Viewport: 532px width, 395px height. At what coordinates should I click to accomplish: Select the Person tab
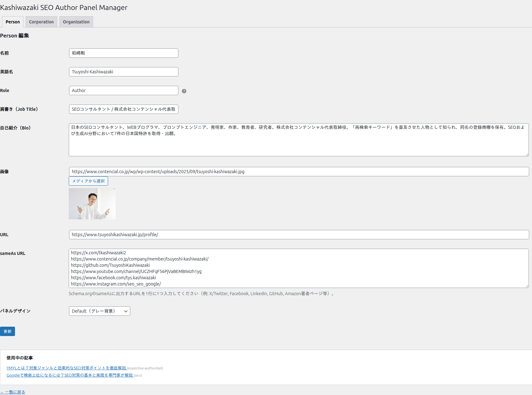12,22
